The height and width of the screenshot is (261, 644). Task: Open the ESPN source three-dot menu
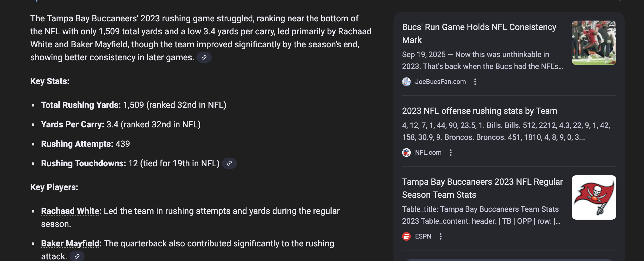tap(441, 236)
